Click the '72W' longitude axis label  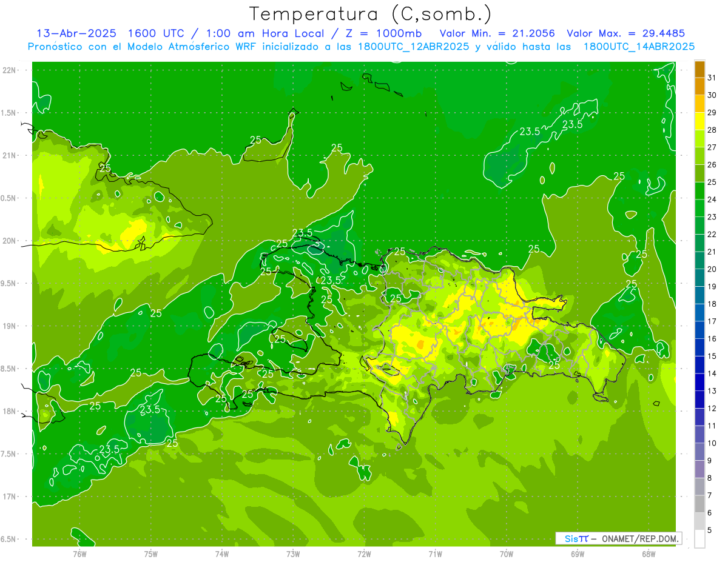coord(364,554)
